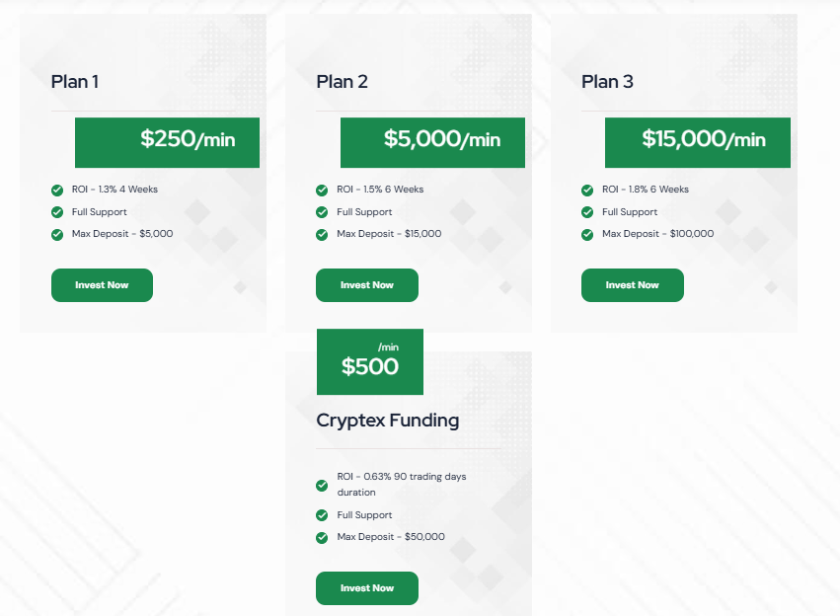Click check icon beside ROI 0.63% 90 trading days

(322, 485)
